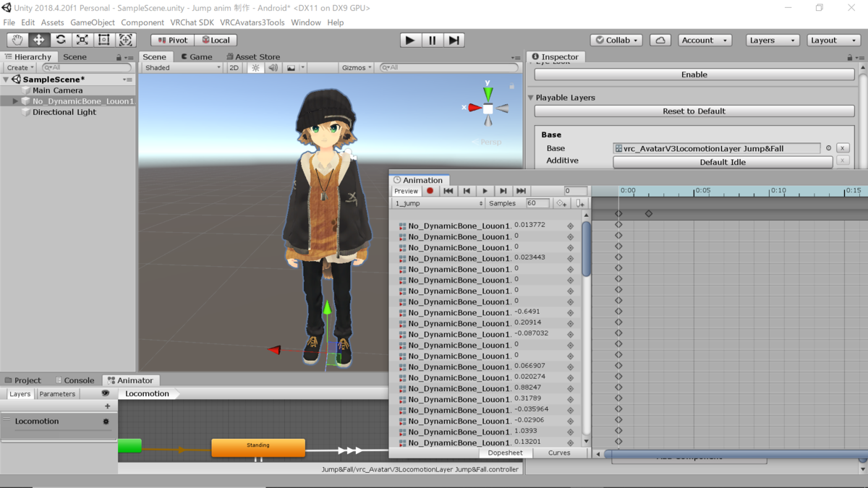868x488 pixels.
Task: Jump to the first animation keyframe
Action: [448, 191]
